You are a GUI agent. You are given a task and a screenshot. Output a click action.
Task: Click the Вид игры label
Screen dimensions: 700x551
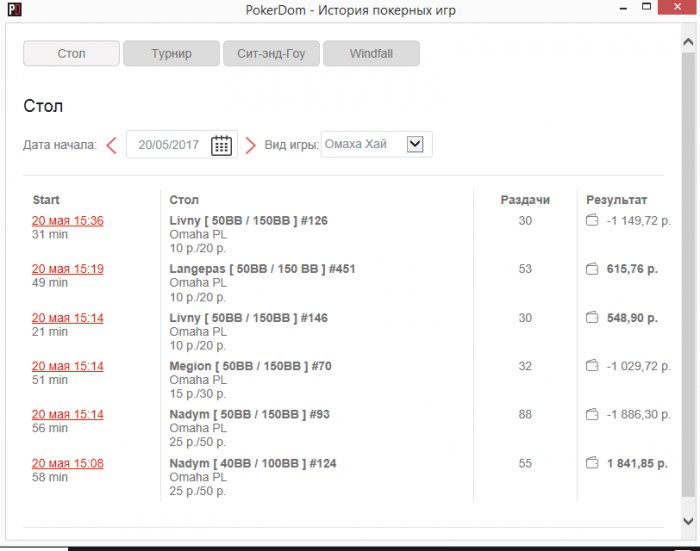point(292,145)
